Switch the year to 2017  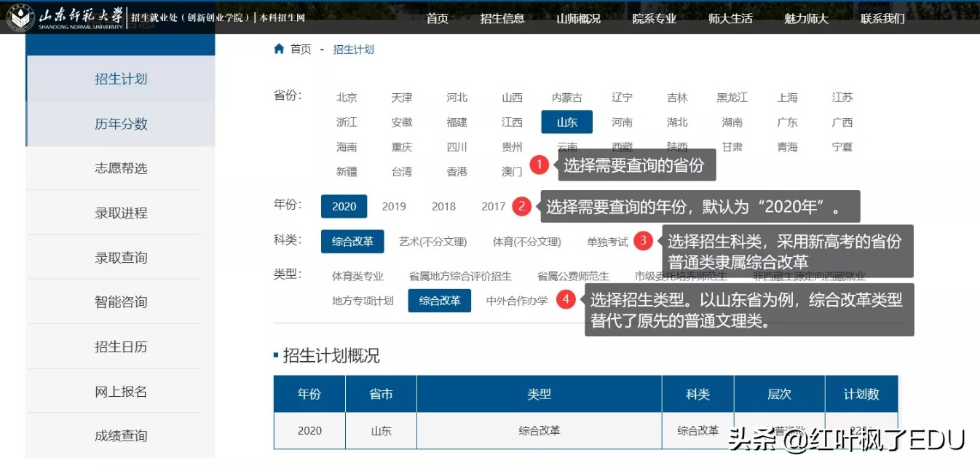pyautogui.click(x=492, y=207)
